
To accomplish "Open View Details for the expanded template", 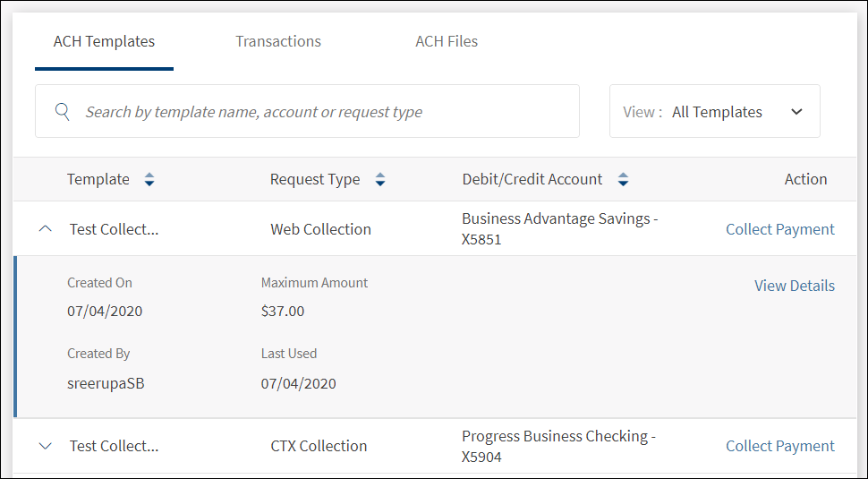I will click(794, 286).
